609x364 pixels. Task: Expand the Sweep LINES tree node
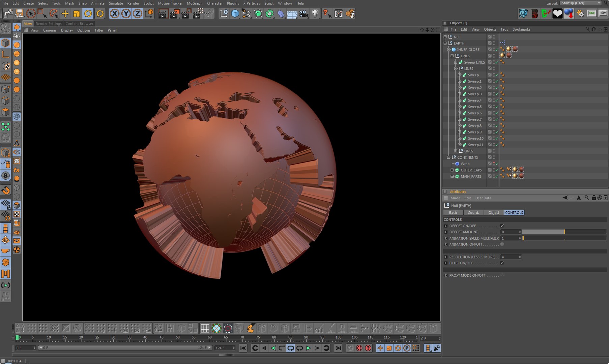tap(456, 62)
